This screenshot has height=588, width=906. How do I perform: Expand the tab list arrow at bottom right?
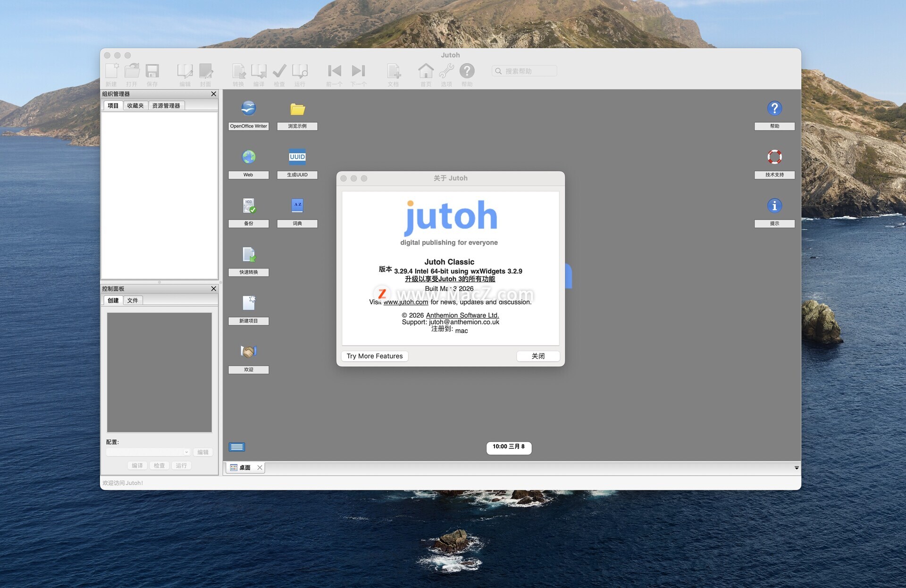[797, 468]
